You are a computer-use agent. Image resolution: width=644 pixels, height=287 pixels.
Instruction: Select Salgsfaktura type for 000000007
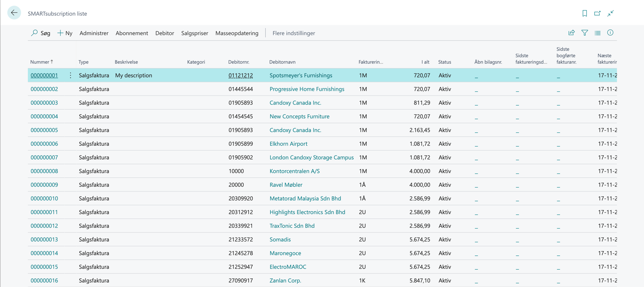click(94, 157)
